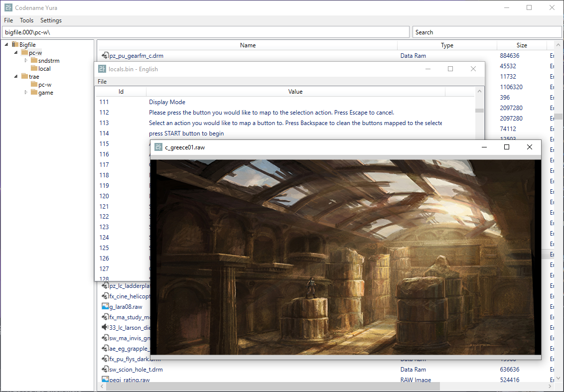Screen dimensions: 564x392
Task: Expand the sndstrm folder
Action: click(x=26, y=61)
